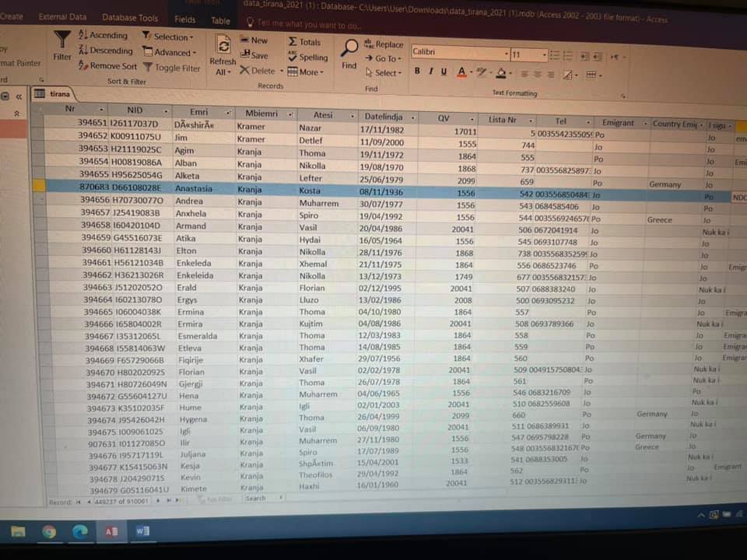This screenshot has width=747, height=560.
Task: Switch to the Database Tools tab
Action: [130, 18]
